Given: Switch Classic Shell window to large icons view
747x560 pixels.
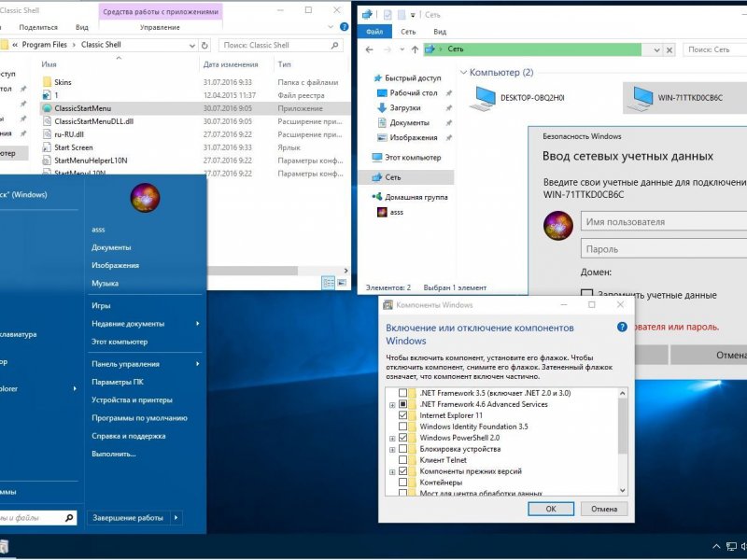Looking at the screenshot, I should tap(342, 283).
